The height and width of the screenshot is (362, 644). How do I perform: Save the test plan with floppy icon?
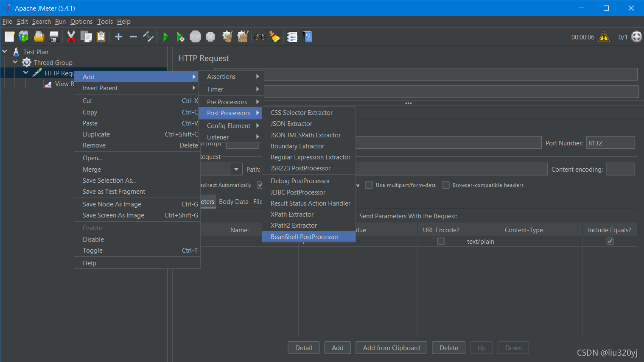pyautogui.click(x=54, y=37)
